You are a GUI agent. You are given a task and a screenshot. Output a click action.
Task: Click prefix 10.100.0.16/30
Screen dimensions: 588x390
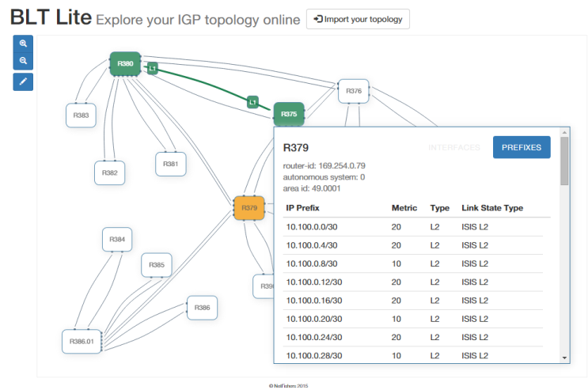tap(314, 301)
